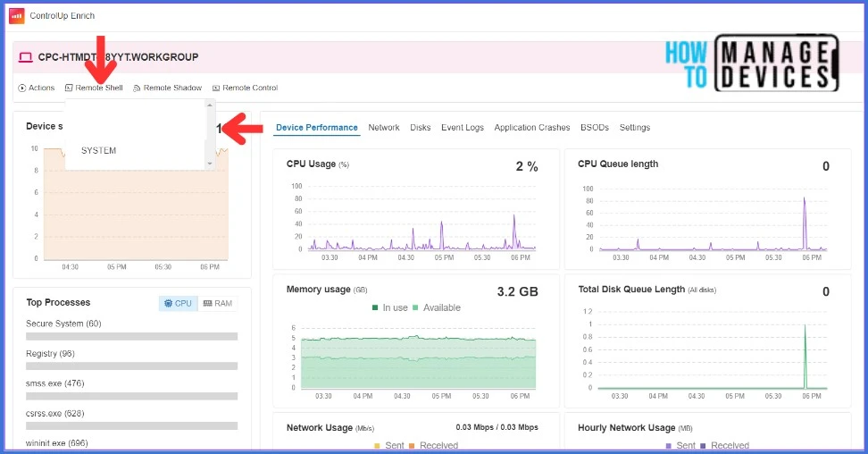The height and width of the screenshot is (454, 868).
Task: Switch to the Event Logs tab
Action: pos(463,128)
